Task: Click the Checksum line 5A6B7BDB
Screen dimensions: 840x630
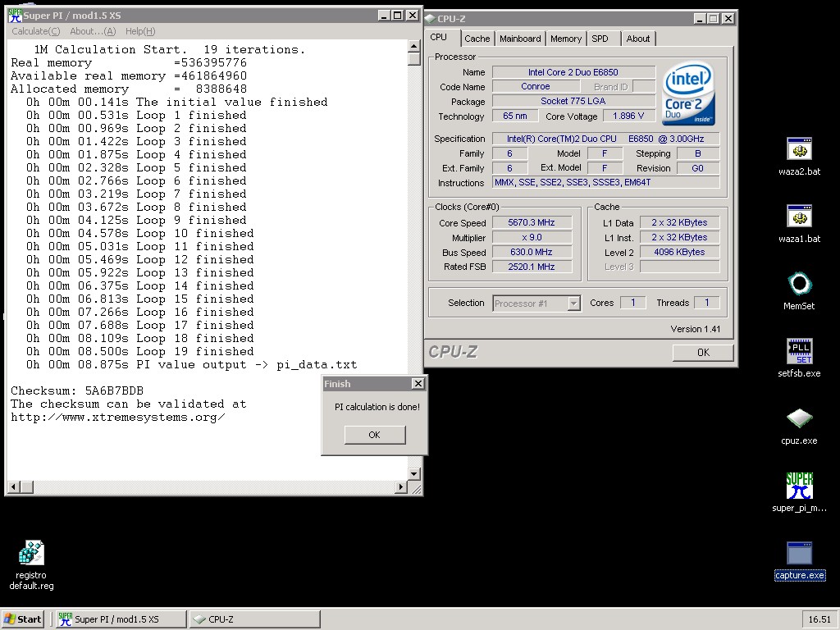Action: pyautogui.click(x=77, y=390)
